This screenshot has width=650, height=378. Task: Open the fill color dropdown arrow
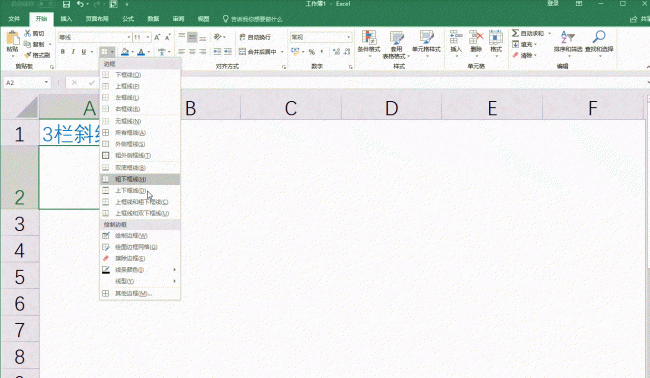coord(132,52)
